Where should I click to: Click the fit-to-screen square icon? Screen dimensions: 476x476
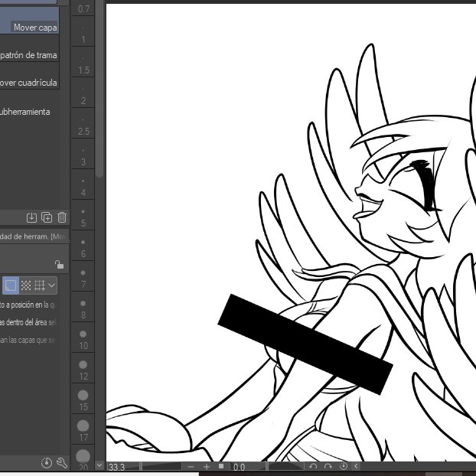(221, 466)
